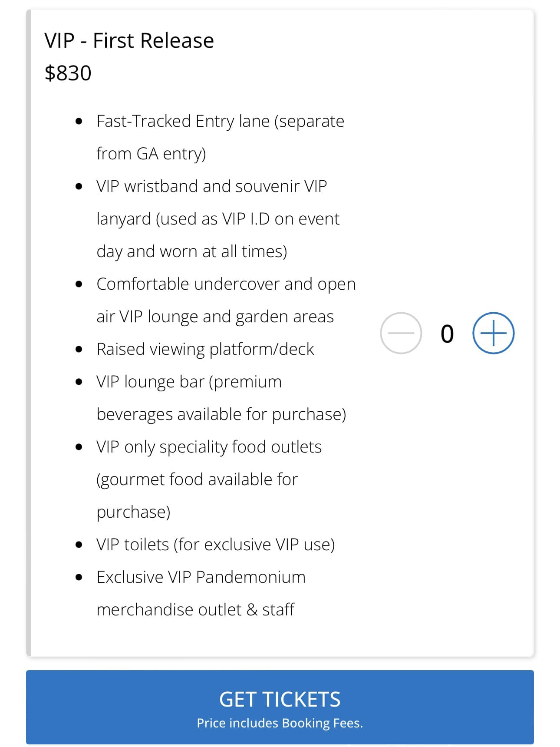Click the 'VIP wristband and souvenir VIP' line
The height and width of the screenshot is (747, 560).
tap(212, 186)
